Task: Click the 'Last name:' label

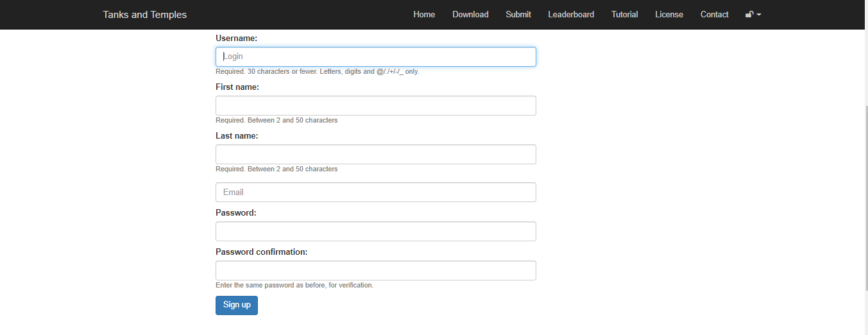Action: point(237,136)
